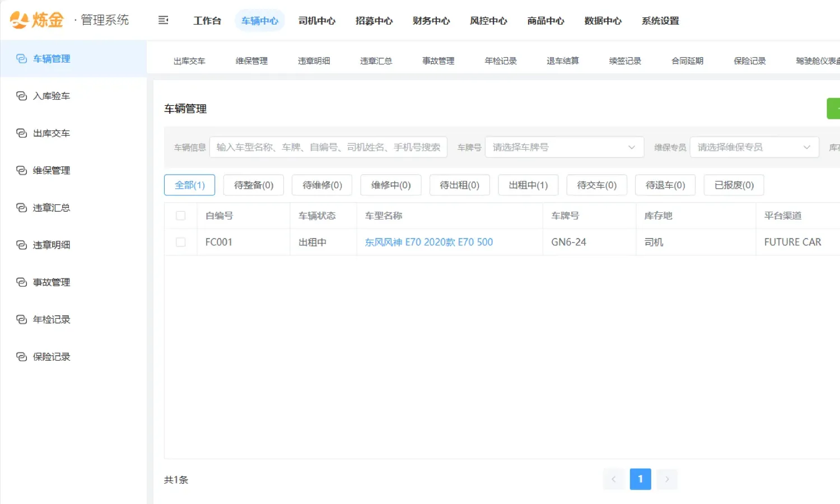Select 财务中心 from top menu
Viewport: 840px width, 504px height.
(x=431, y=21)
